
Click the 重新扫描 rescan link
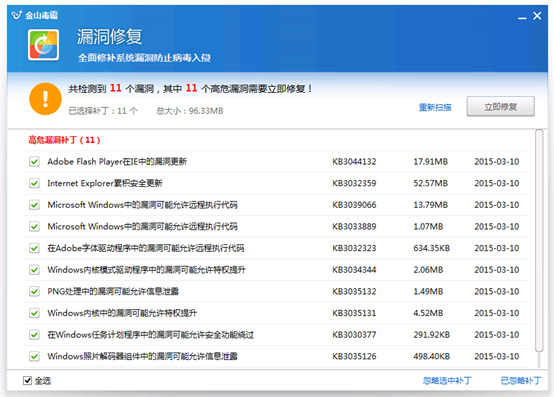pyautogui.click(x=435, y=107)
